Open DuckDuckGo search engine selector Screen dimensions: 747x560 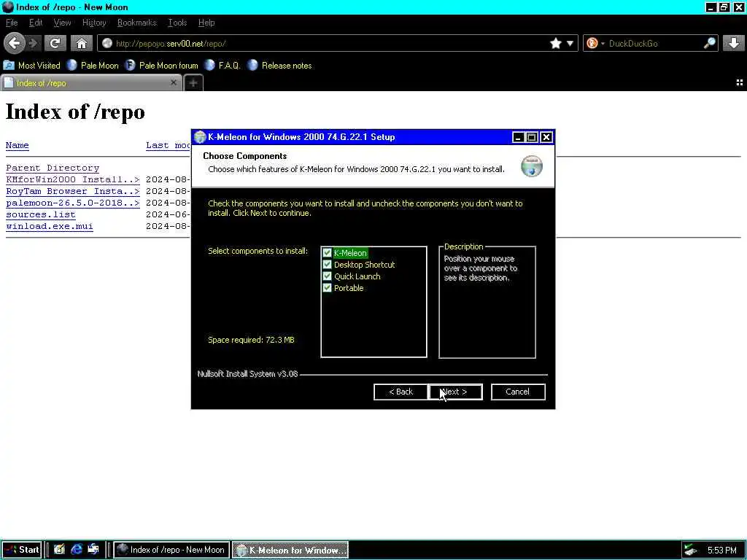(603, 43)
